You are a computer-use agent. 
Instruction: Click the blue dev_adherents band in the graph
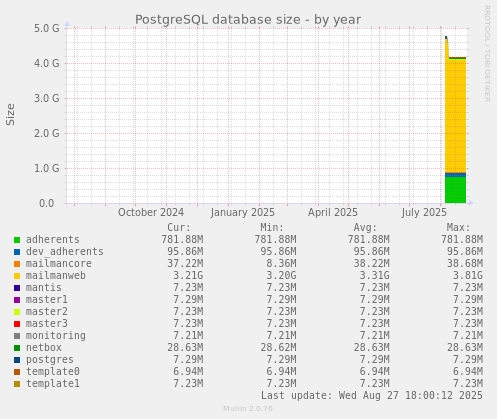click(455, 175)
